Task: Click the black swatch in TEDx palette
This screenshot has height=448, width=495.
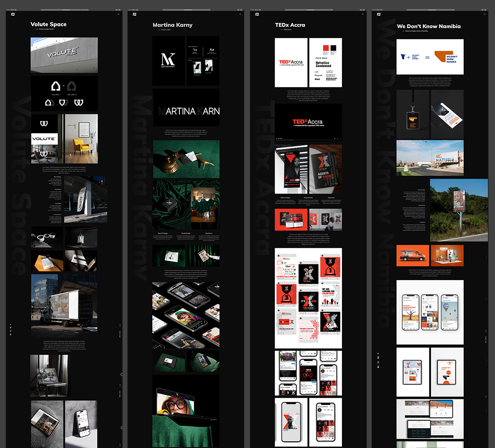Action: coord(333,48)
